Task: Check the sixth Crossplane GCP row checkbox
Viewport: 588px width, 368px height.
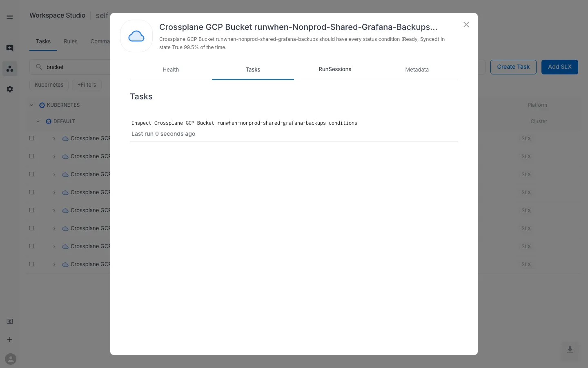Action: click(x=32, y=228)
